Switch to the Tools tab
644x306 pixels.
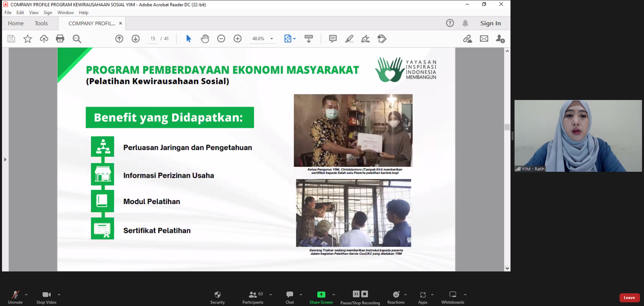pyautogui.click(x=41, y=23)
